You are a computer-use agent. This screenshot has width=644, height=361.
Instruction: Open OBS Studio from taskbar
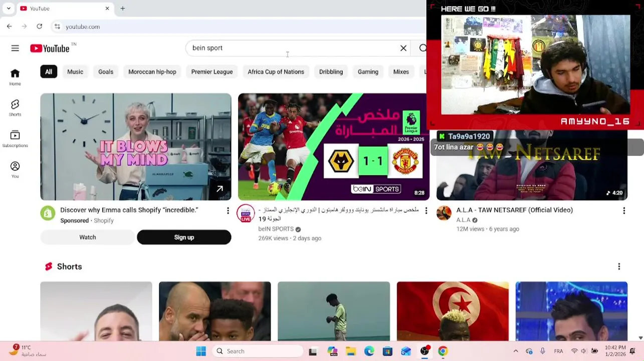[424, 351]
